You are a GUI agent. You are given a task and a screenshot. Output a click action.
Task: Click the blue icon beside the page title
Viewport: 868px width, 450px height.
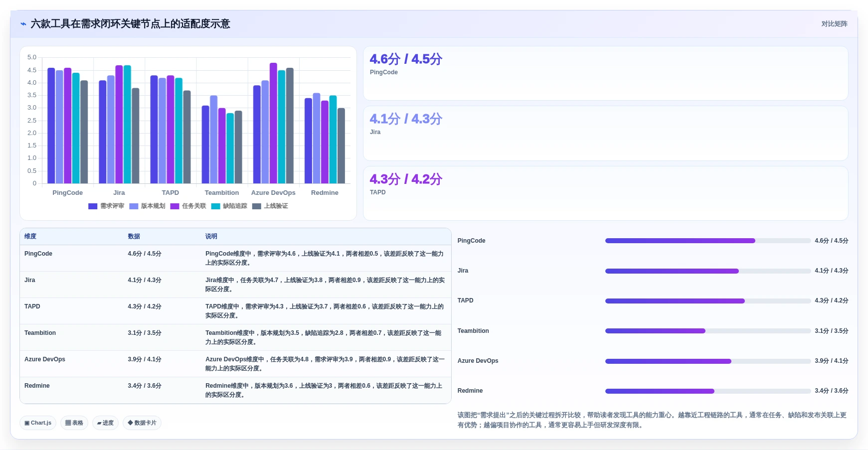click(x=23, y=24)
